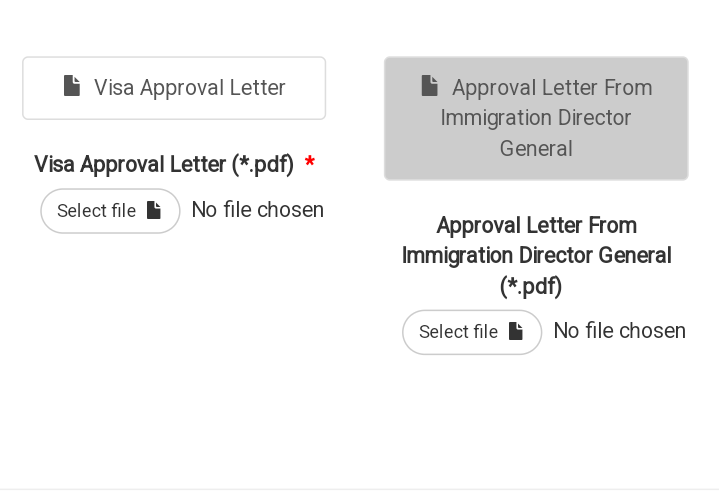Viewport: 719px width, 500px height.
Task: Click the document icon on Immigration Director General tab
Action: click(430, 86)
